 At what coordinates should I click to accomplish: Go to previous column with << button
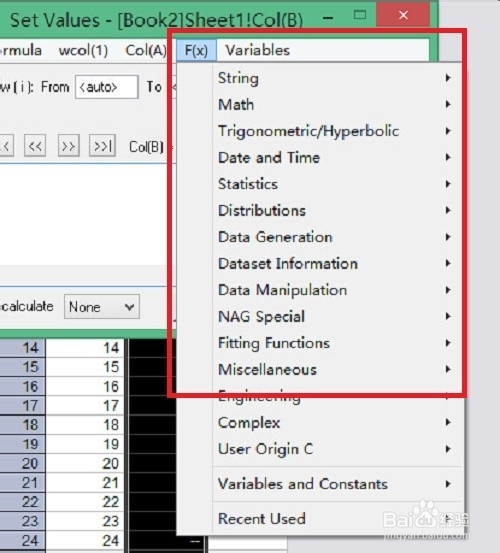pyautogui.click(x=35, y=146)
